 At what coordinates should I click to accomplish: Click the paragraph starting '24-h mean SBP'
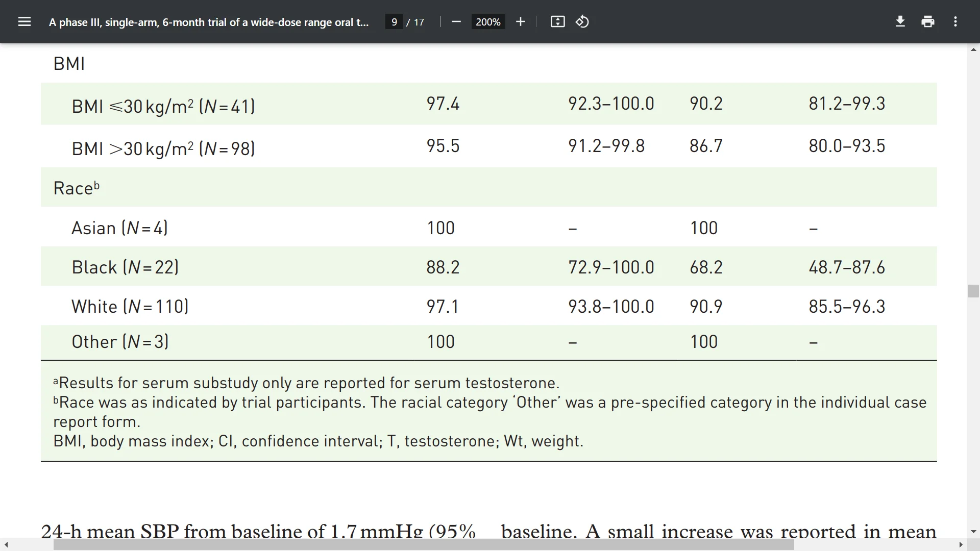[x=258, y=531]
